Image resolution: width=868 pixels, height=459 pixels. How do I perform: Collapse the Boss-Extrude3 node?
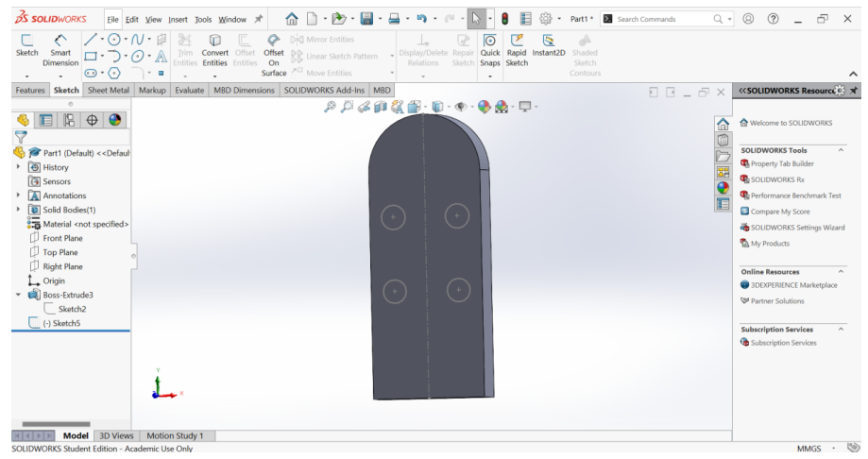18,295
